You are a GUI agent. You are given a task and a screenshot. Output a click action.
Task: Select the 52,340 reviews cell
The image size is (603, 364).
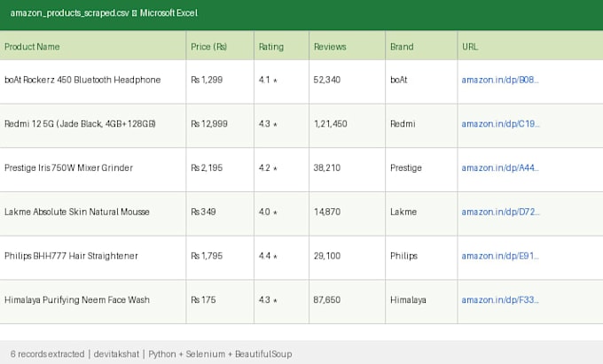pyautogui.click(x=348, y=81)
